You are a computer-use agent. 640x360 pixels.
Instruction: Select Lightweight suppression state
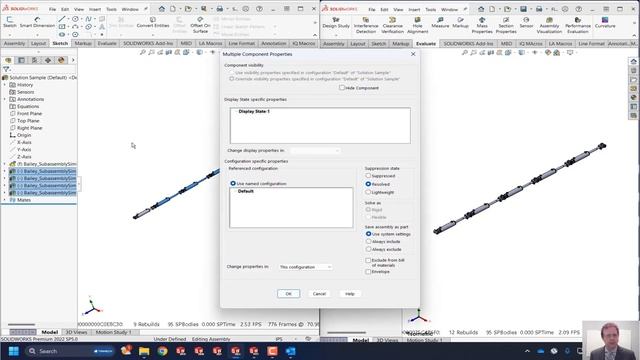point(368,192)
